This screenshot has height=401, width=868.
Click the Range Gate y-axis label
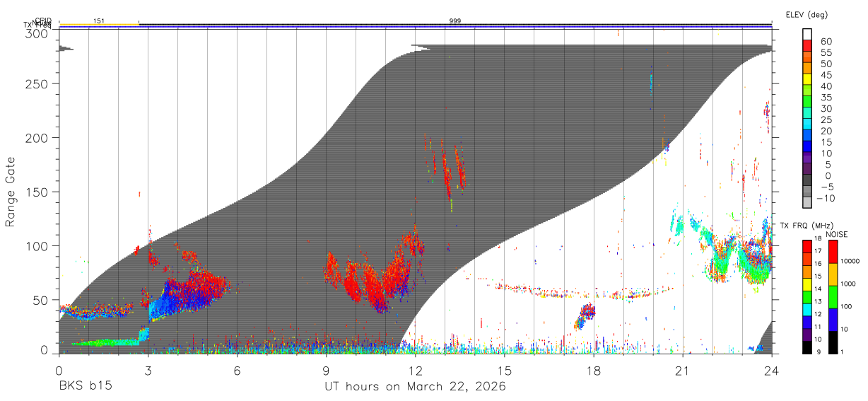pyautogui.click(x=11, y=192)
